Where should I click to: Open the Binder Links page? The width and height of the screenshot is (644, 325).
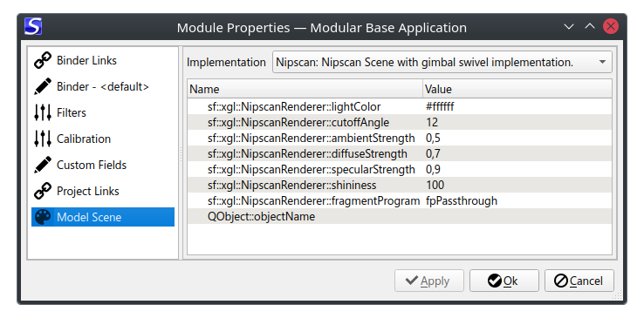[103, 60]
